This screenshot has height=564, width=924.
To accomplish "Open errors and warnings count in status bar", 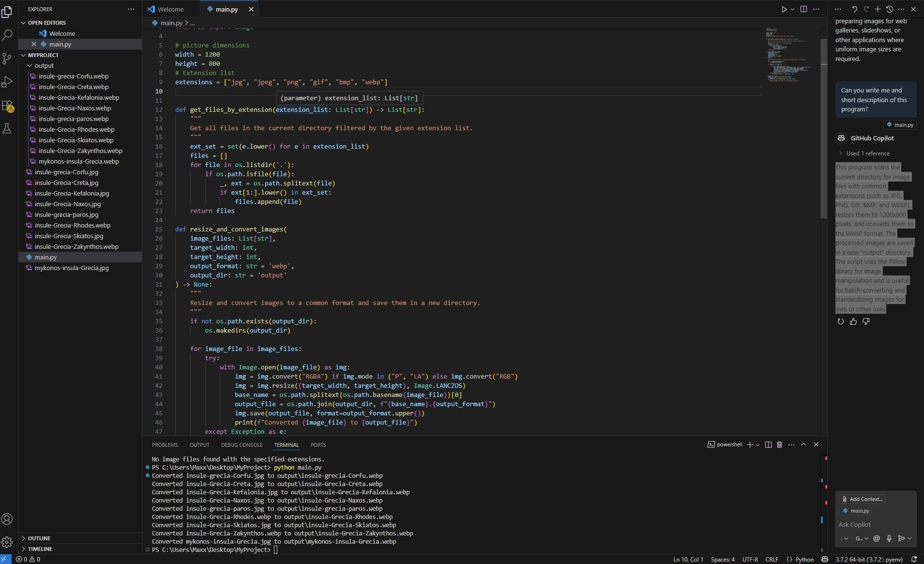I will pos(28,559).
